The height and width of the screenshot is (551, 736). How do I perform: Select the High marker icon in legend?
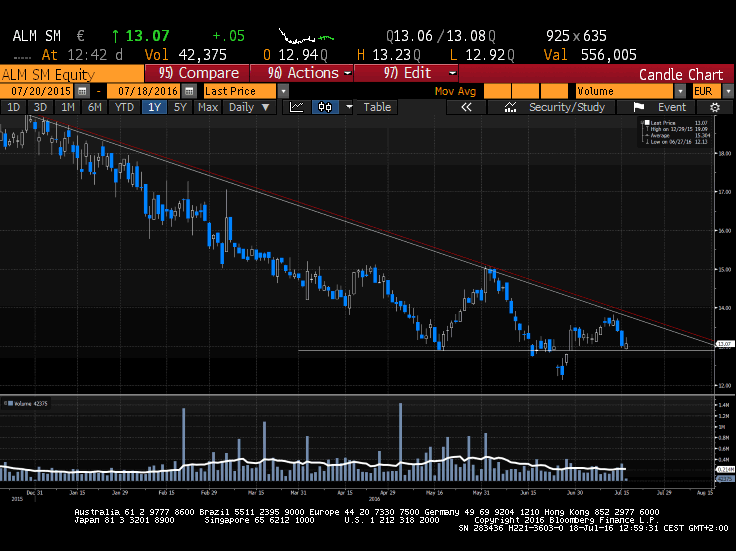click(x=647, y=129)
